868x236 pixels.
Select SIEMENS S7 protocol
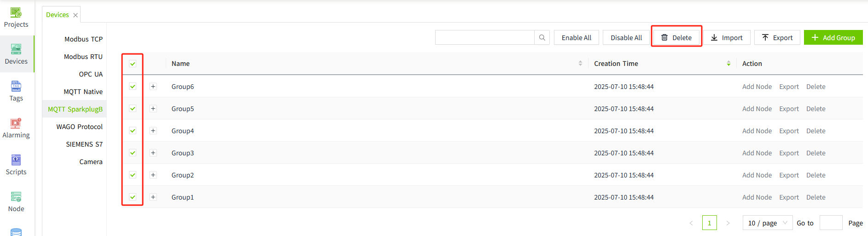pyautogui.click(x=84, y=144)
